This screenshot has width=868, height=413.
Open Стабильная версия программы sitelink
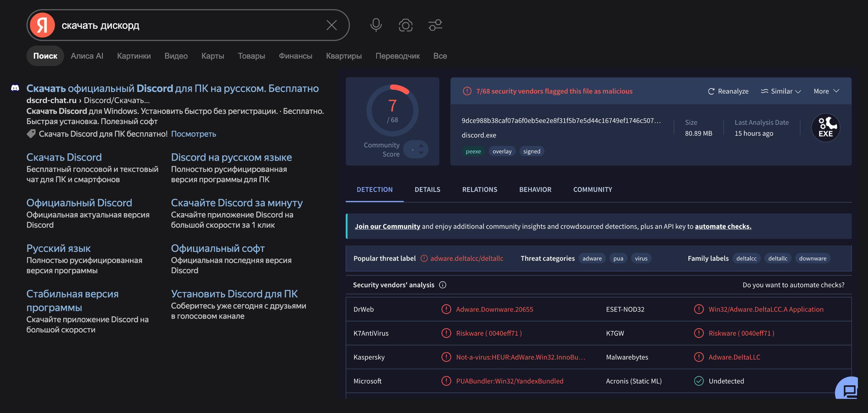[73, 301]
